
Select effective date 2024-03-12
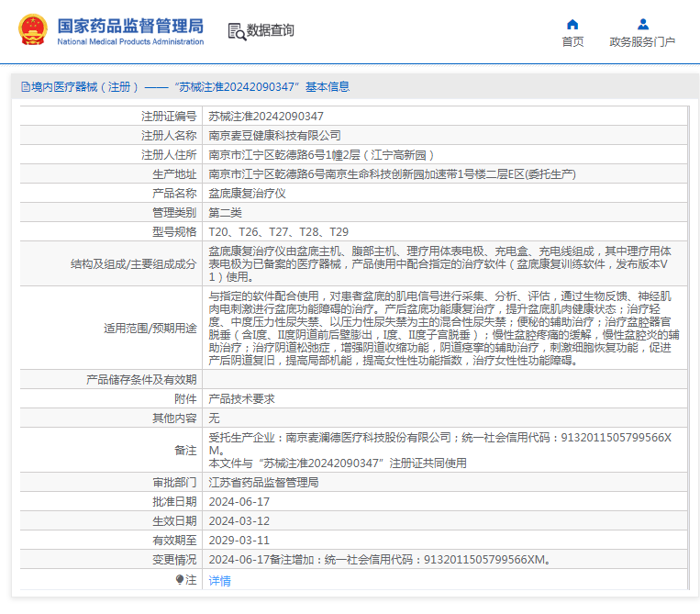tap(239, 520)
